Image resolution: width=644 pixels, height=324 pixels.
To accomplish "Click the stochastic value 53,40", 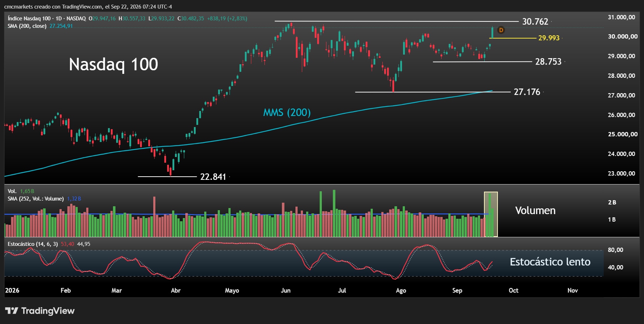I will 67,244.
